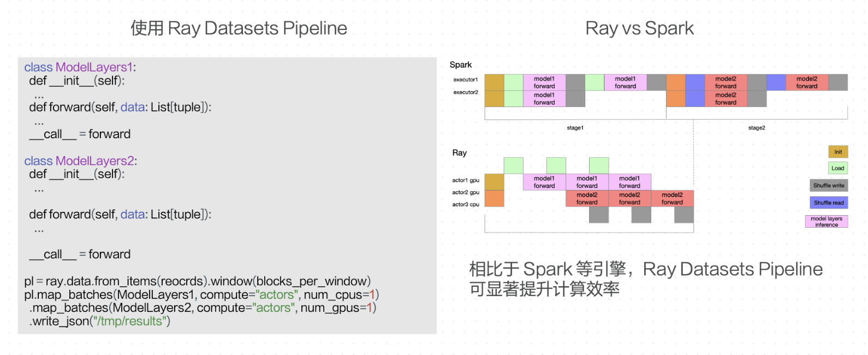This screenshot has width=868, height=355.
Task: Click the Ray vs Spark heading
Action: [639, 28]
